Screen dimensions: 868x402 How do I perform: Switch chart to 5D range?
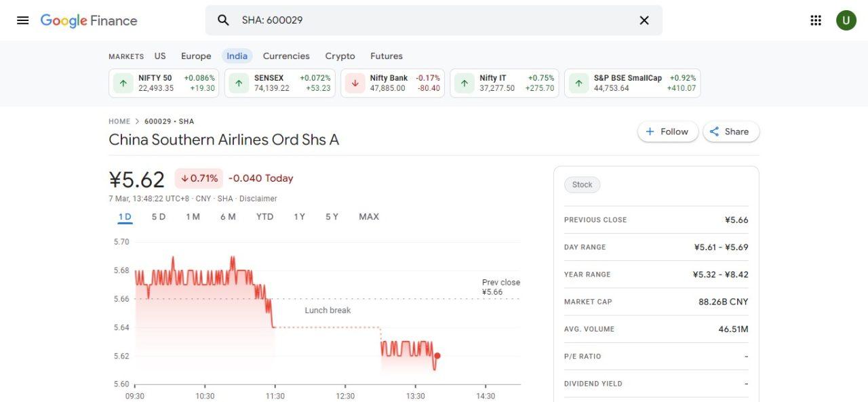click(159, 217)
